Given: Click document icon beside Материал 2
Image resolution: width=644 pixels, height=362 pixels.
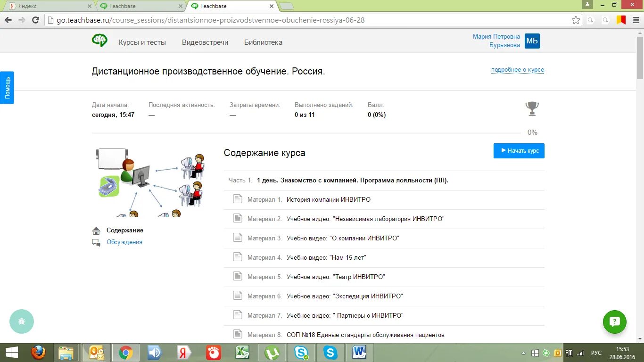Looking at the screenshot, I should tap(238, 218).
